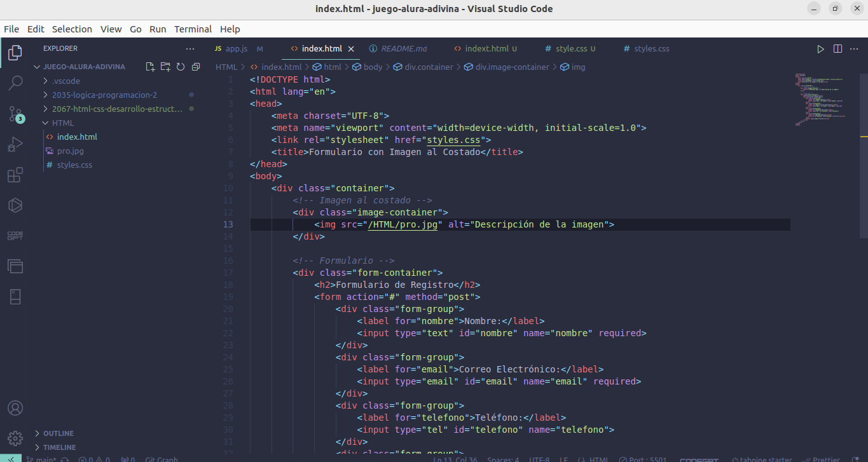868x462 pixels.
Task: Expand the 2035-logica-programacion-2 folder
Action: tap(104, 95)
